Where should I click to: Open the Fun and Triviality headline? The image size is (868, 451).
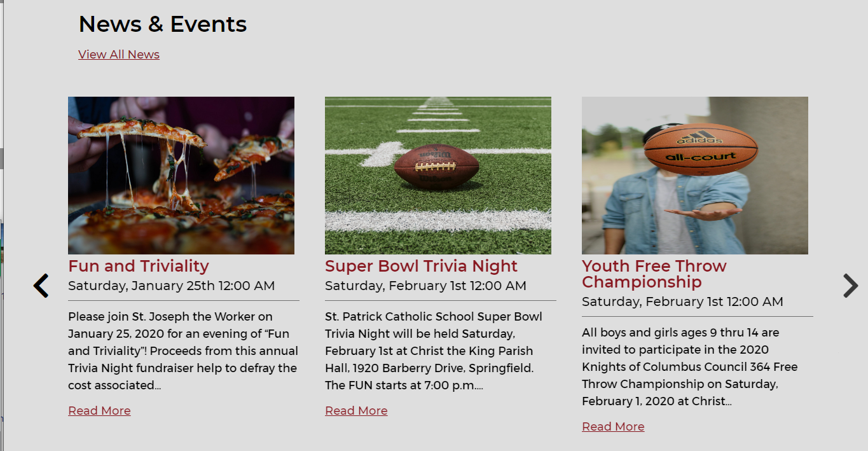click(x=139, y=266)
